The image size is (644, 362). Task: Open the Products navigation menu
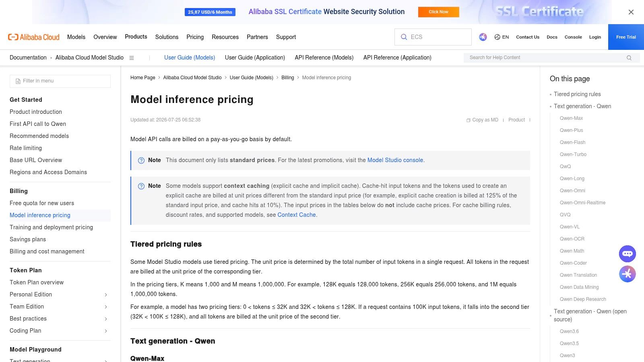[x=136, y=37]
